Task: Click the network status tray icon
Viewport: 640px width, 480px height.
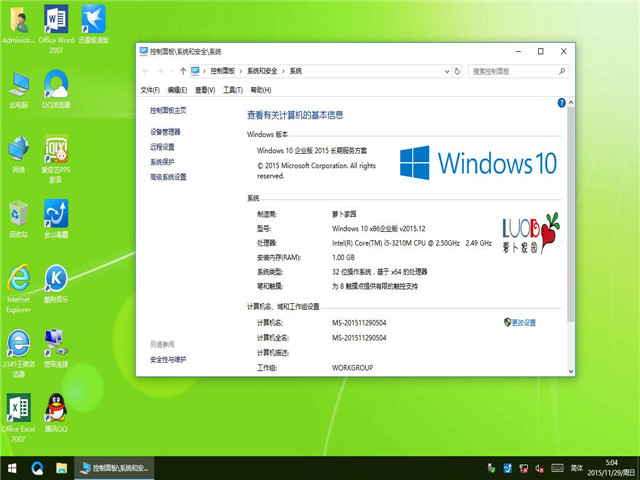Action: pos(523,468)
